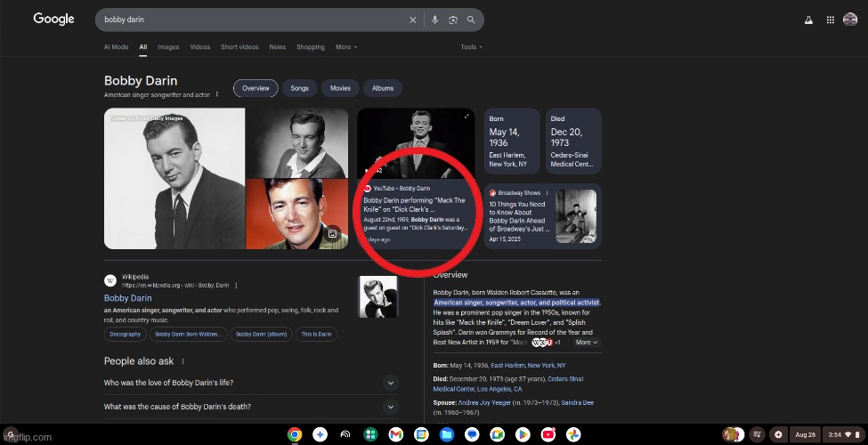Image resolution: width=868 pixels, height=445 pixels.
Task: Select the Overview chip
Action: tap(256, 89)
